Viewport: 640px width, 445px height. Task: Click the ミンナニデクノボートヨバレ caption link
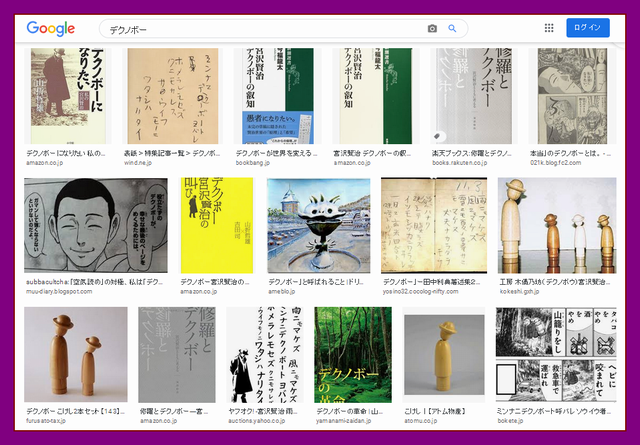[554, 411]
